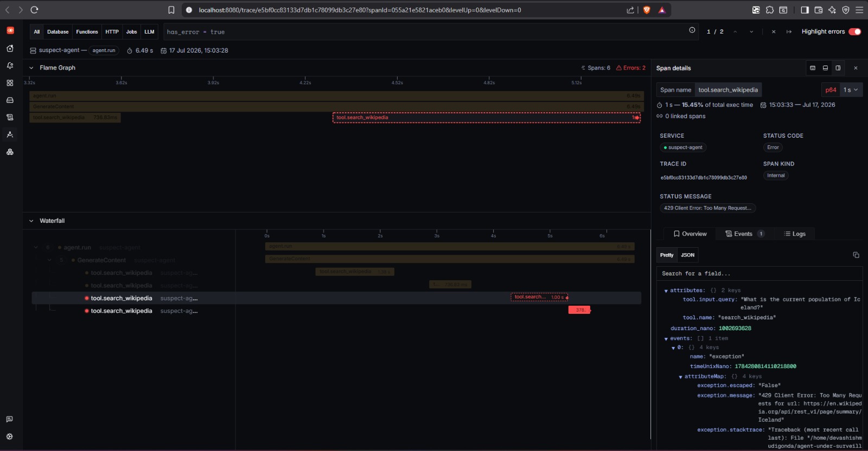Viewport: 868px width, 451px height.
Task: Select the Jobs filter tab
Action: click(x=132, y=32)
